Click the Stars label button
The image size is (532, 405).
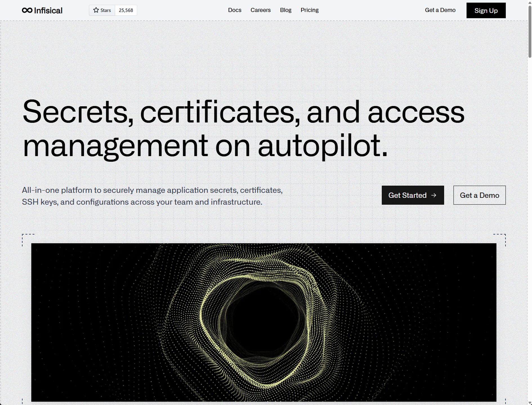coord(102,10)
